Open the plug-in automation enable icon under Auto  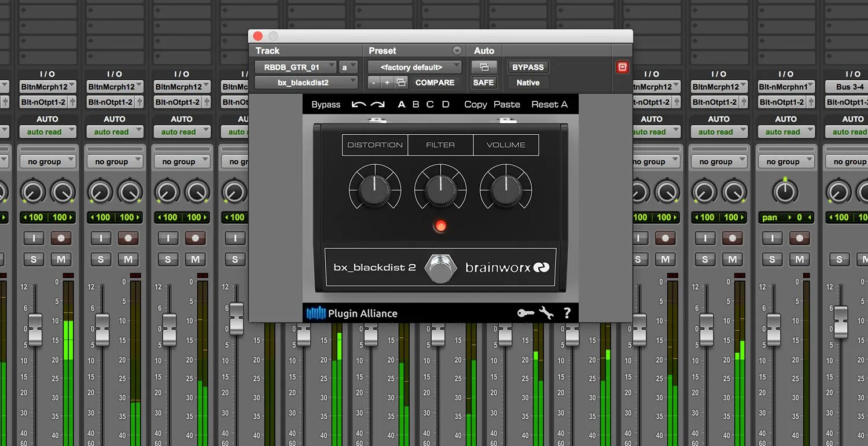point(484,67)
